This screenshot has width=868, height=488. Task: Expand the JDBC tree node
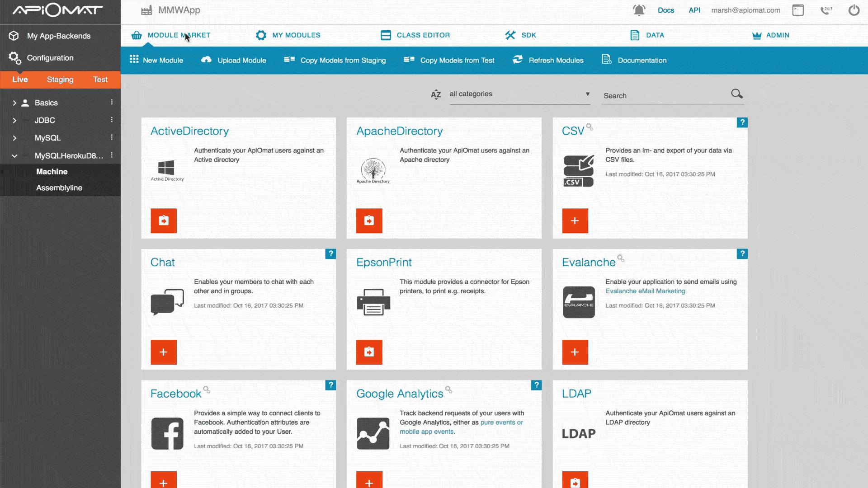point(14,121)
